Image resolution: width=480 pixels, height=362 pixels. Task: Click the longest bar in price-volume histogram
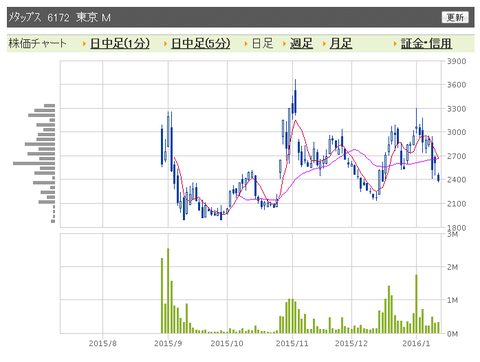pos(34,163)
